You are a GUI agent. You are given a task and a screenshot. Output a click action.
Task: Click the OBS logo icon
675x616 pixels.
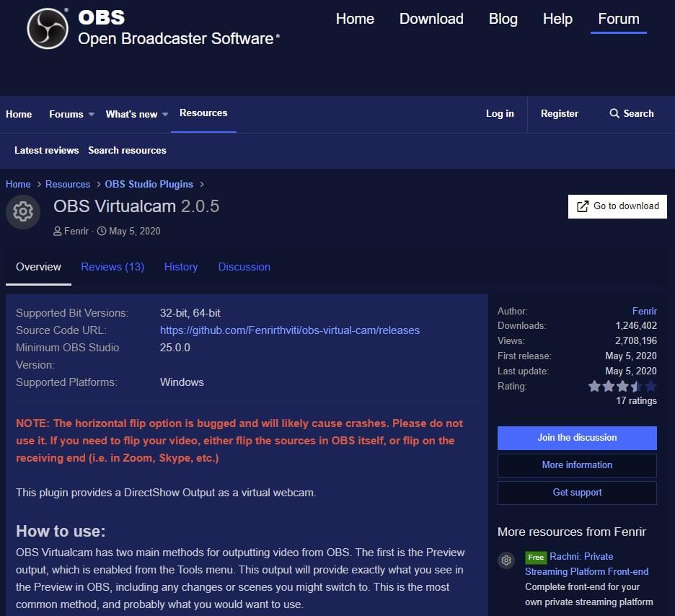(48, 29)
